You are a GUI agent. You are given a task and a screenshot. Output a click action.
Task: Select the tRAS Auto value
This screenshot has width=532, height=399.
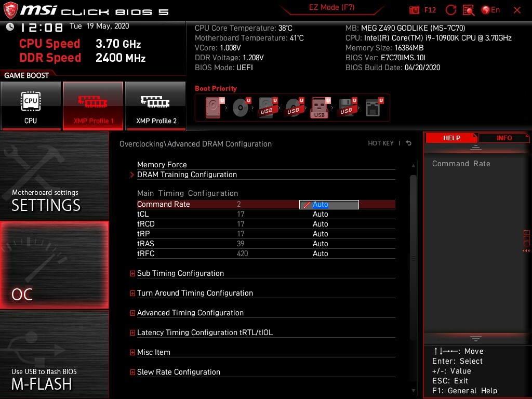(320, 244)
